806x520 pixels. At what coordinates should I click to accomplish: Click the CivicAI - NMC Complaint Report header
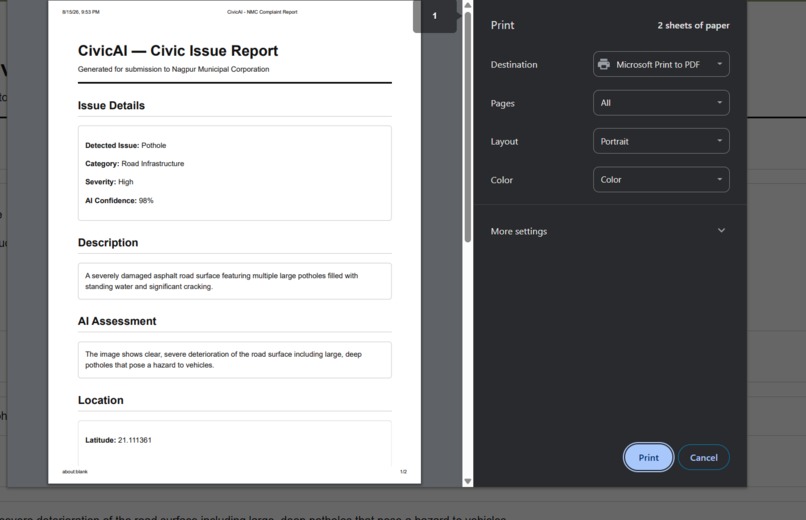[262, 12]
